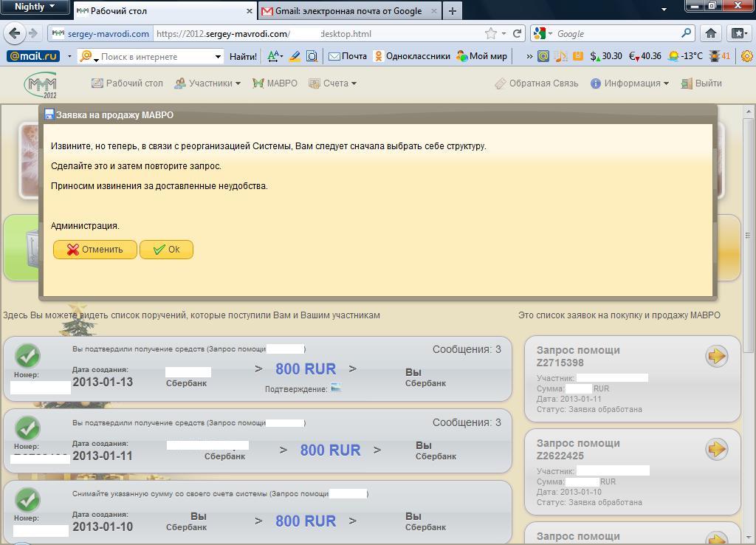Click the @mail.ru toolbar logo
This screenshot has width=756, height=545.
click(33, 56)
